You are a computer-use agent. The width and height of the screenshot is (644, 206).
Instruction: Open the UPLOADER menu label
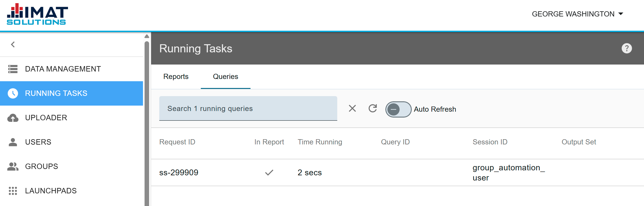[x=46, y=118]
